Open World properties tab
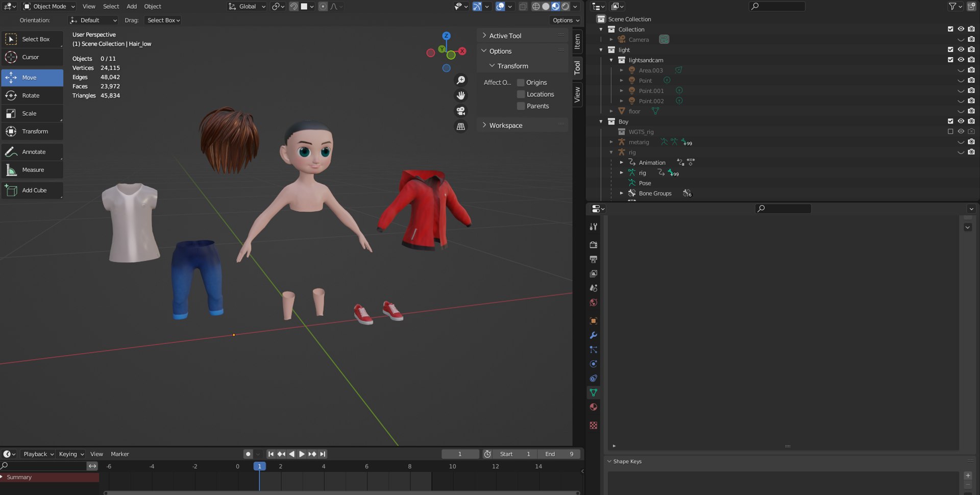This screenshot has width=980, height=495. [x=593, y=303]
